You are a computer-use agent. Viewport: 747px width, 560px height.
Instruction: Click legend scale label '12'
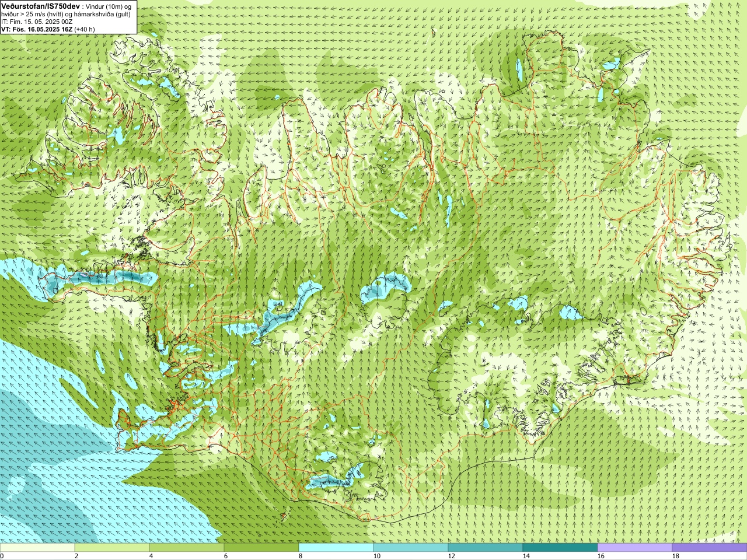click(451, 556)
